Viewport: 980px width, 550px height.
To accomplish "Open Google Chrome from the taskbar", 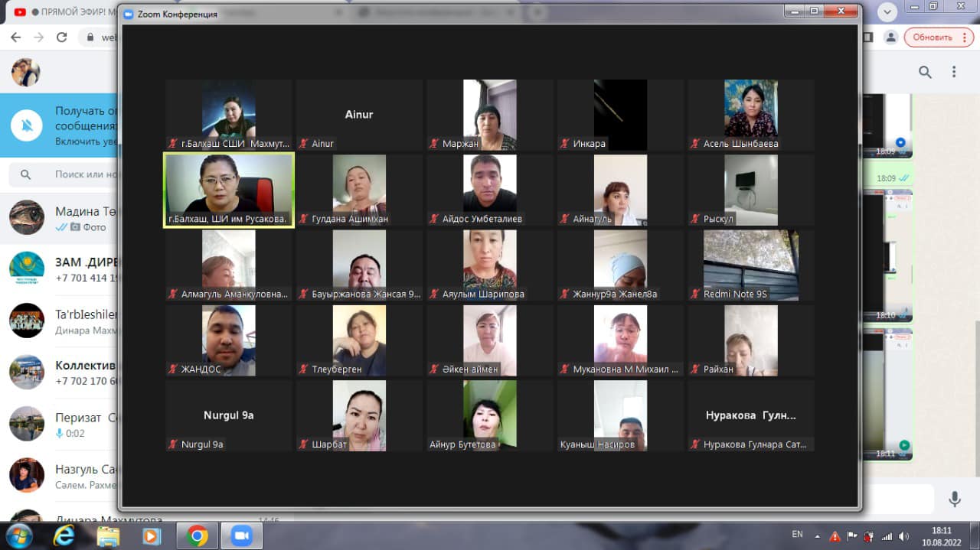I will pos(197,536).
